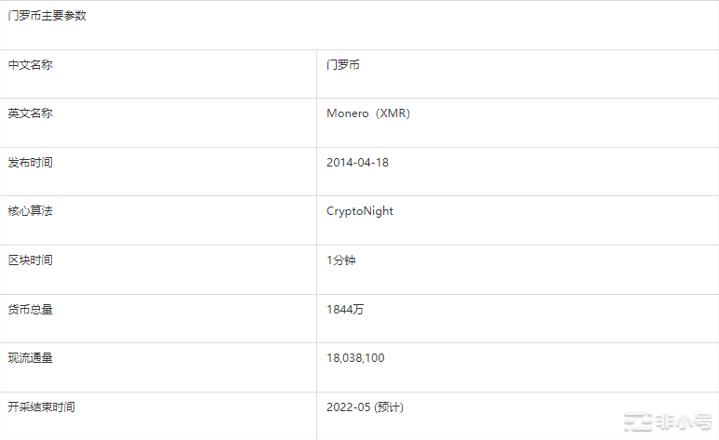719x440 pixels.
Task: Select the 中文名称 label cell
Action: [x=30, y=65]
